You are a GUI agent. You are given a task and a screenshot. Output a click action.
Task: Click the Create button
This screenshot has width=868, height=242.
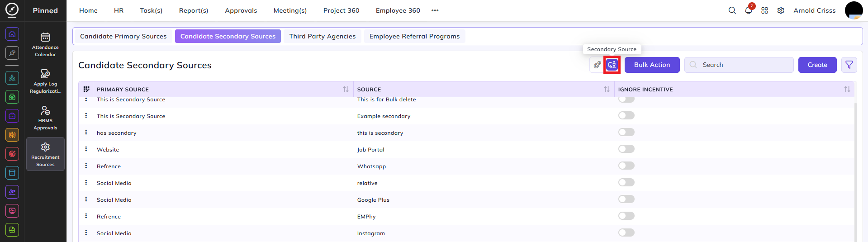(x=817, y=65)
